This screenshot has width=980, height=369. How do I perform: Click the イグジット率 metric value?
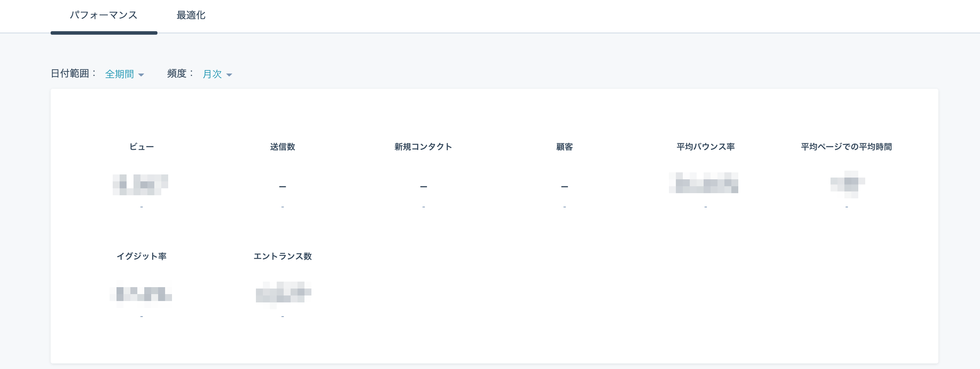(x=141, y=295)
